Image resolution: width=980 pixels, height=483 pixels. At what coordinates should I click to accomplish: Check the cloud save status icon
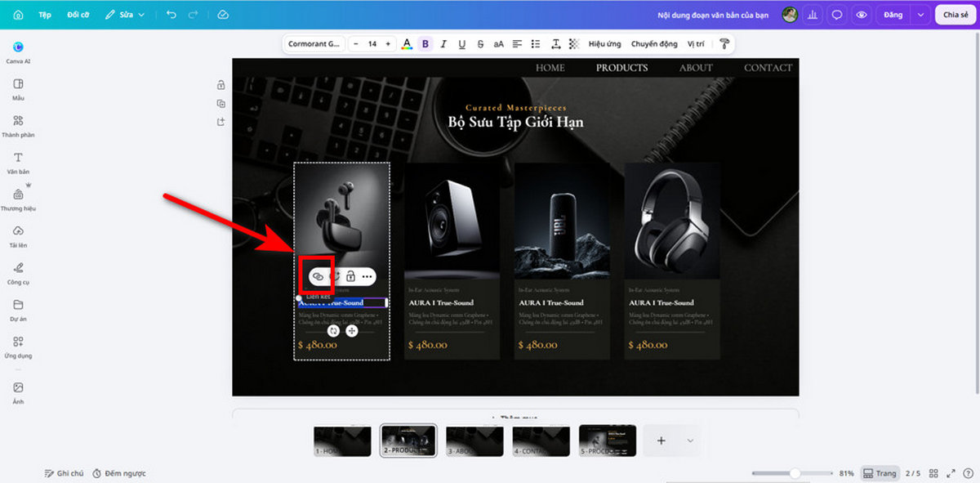(x=223, y=15)
